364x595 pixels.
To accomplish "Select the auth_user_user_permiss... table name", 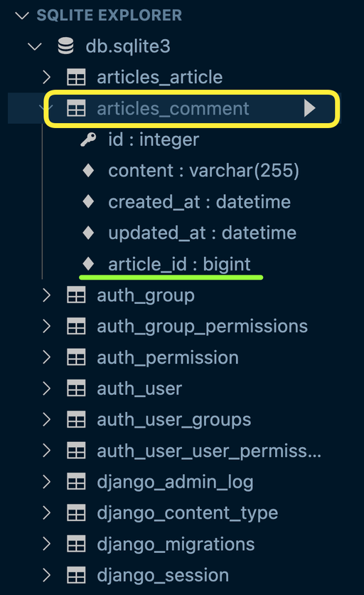I will point(209,451).
